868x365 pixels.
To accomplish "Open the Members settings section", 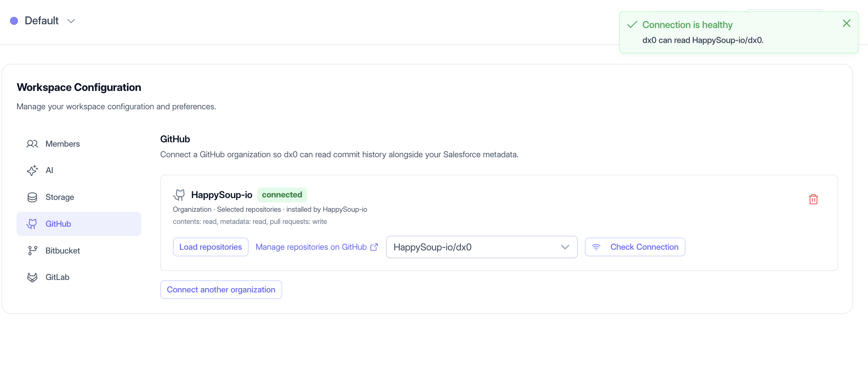I will [78, 144].
